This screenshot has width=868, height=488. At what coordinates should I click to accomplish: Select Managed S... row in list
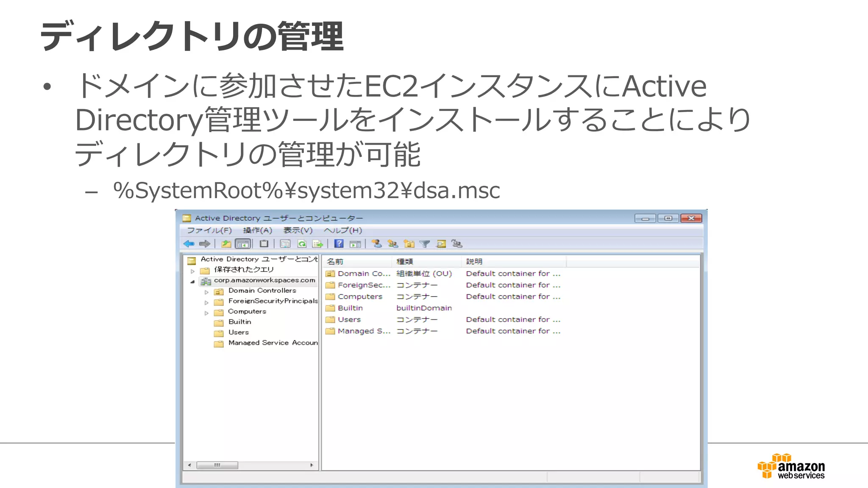pyautogui.click(x=443, y=331)
